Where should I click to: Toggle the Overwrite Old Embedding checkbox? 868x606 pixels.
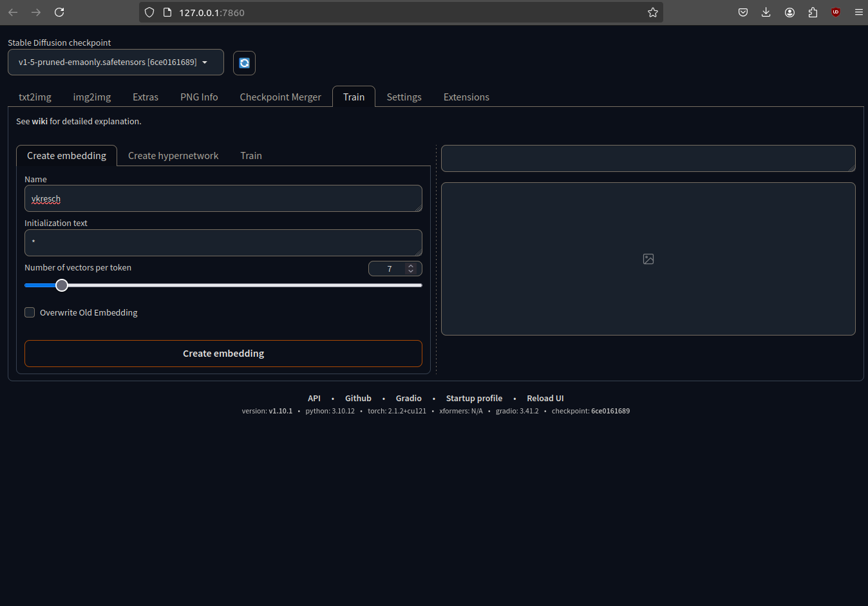tap(30, 312)
